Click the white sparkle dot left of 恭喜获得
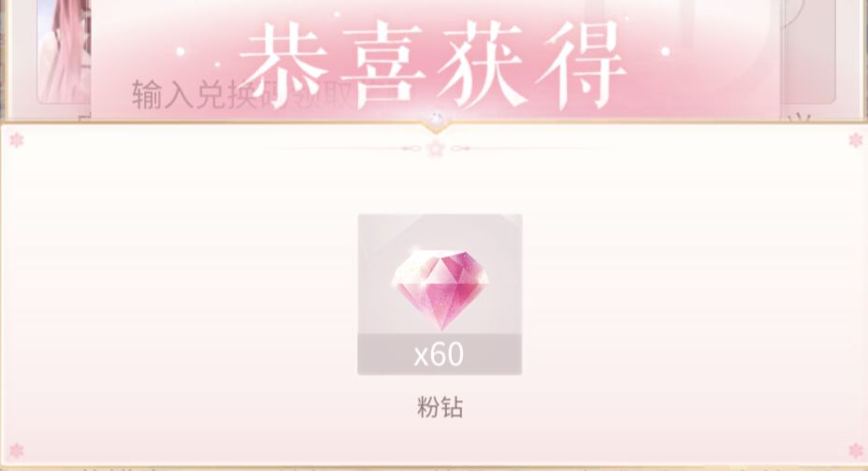868x471 pixels. click(180, 52)
